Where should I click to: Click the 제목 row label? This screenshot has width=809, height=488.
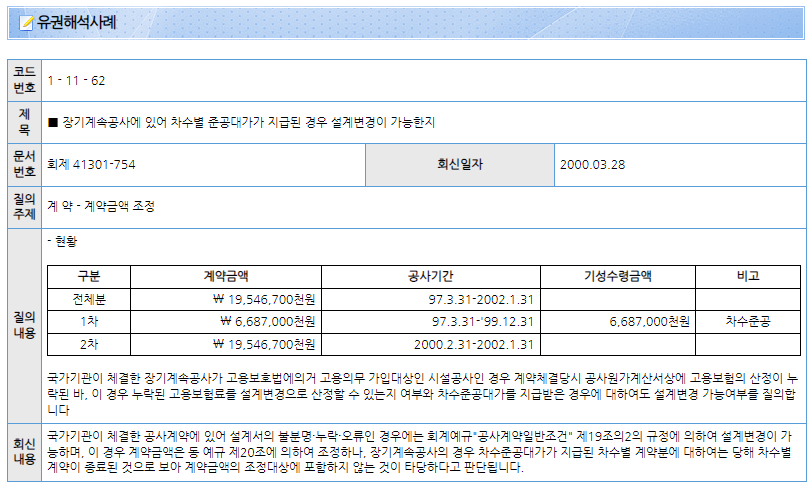tap(24, 122)
